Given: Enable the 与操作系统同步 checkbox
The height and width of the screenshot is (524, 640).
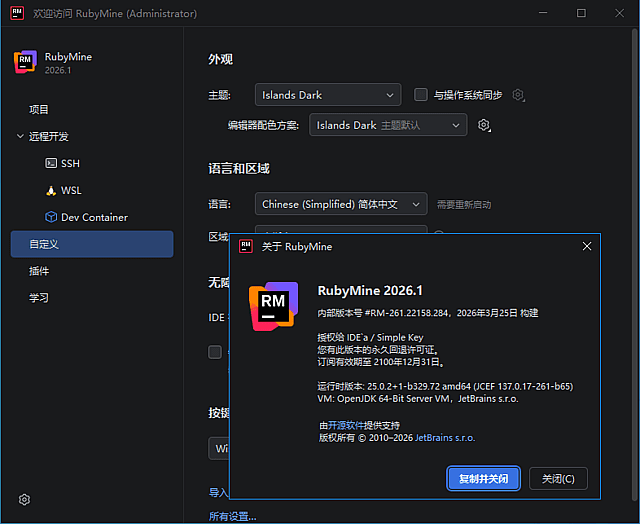Looking at the screenshot, I should pos(421,95).
